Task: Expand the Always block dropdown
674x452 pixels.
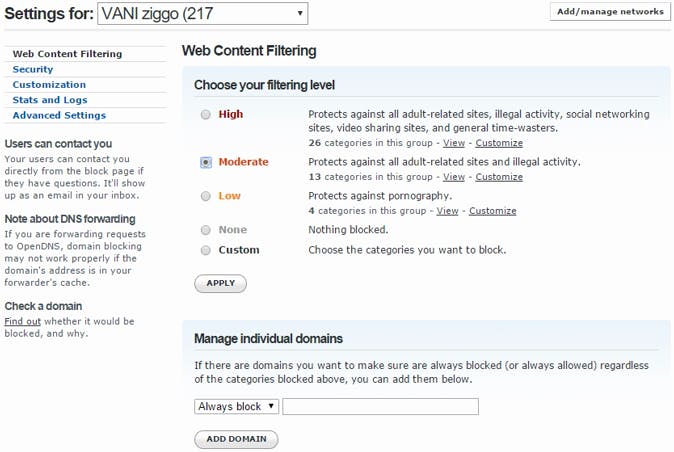Action: [237, 406]
